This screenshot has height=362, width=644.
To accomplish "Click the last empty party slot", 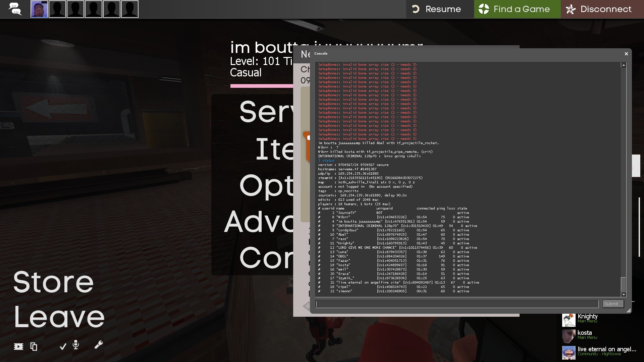I will [x=130, y=9].
